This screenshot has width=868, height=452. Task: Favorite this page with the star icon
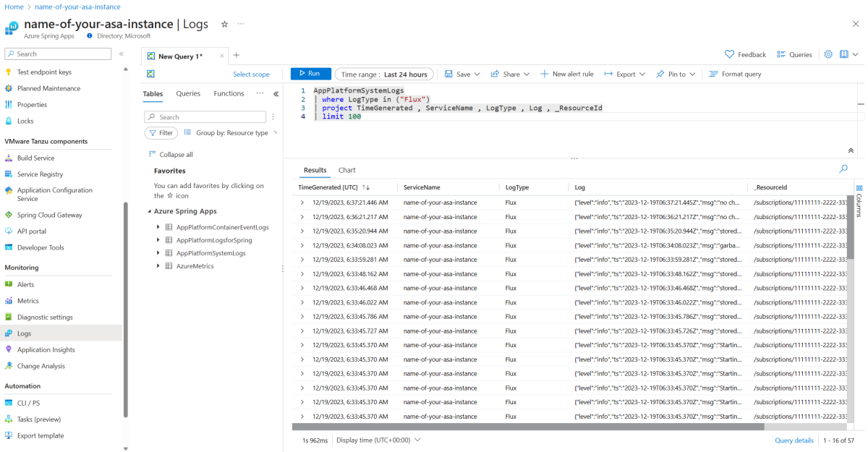point(224,24)
